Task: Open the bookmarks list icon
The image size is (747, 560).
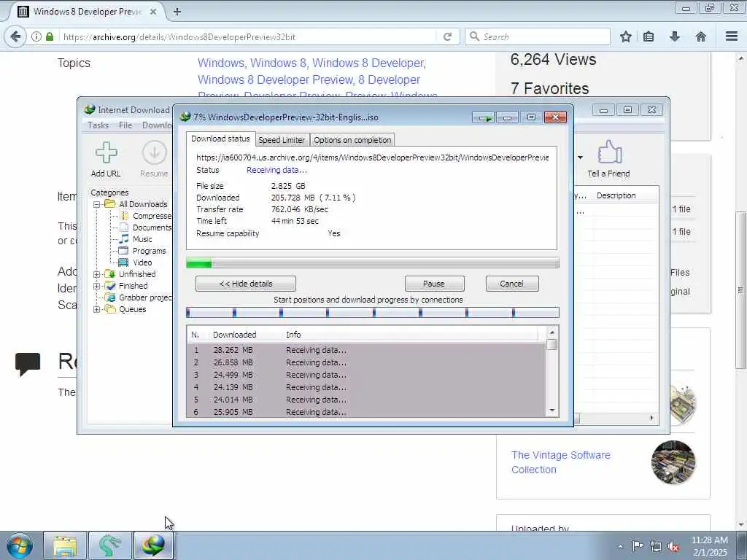Action: 649,36
